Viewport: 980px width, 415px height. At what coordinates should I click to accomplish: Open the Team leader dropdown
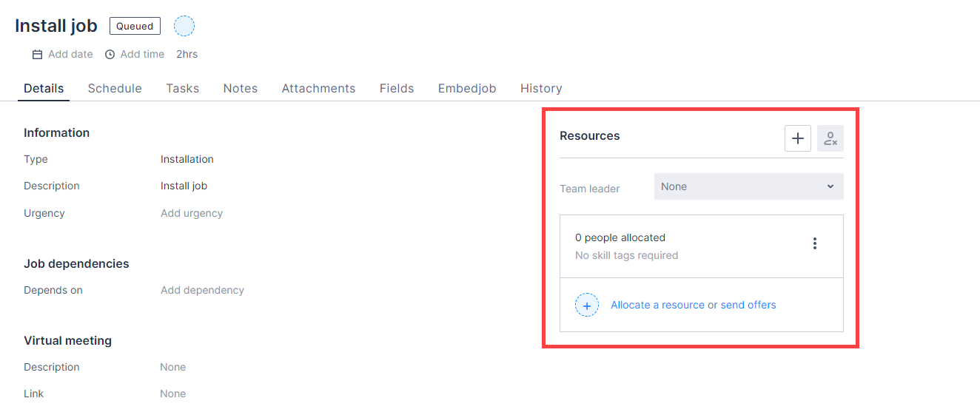coord(749,186)
